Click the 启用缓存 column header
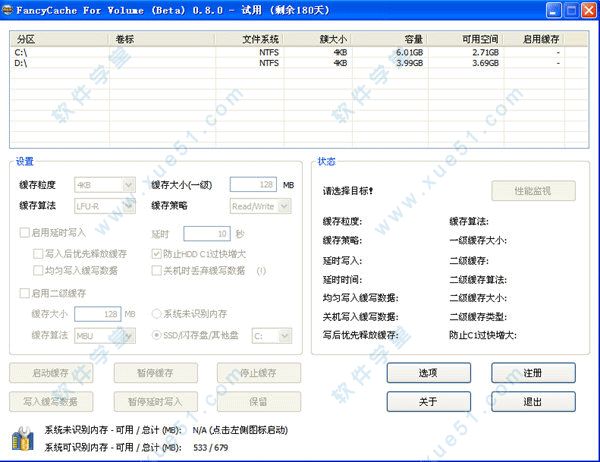 coord(534,39)
